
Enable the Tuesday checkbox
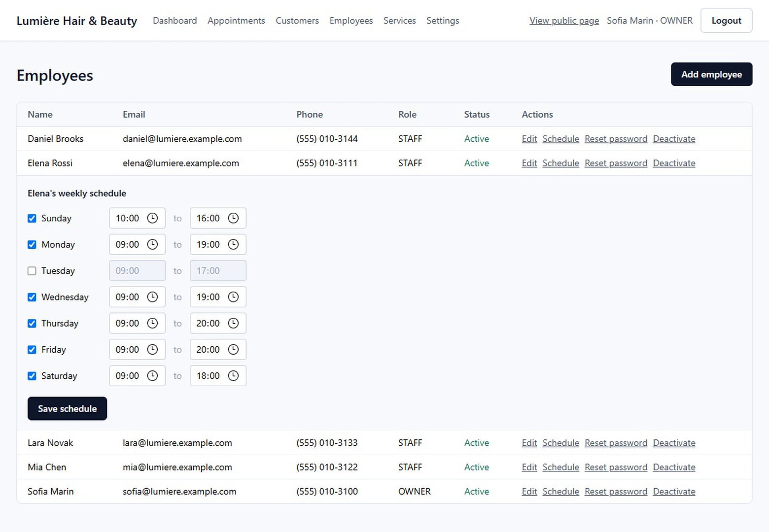(x=32, y=271)
